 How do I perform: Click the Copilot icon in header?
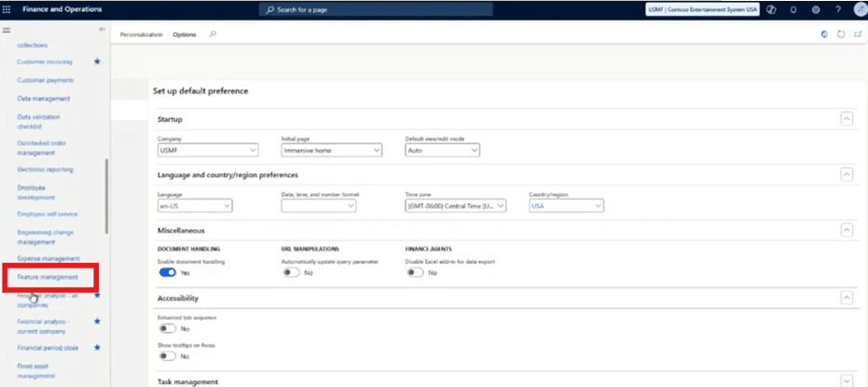770,9
